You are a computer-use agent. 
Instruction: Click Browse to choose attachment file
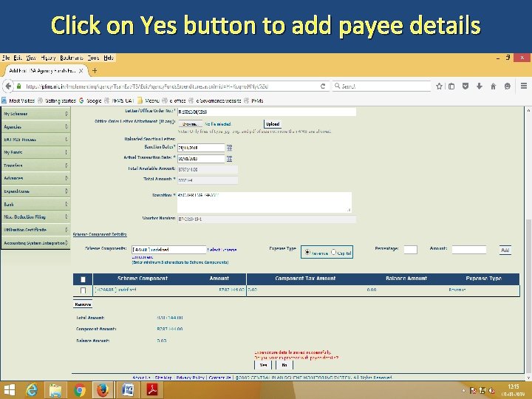190,124
